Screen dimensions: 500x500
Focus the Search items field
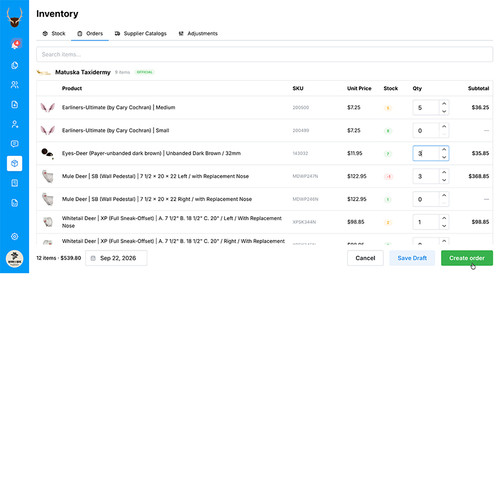(265, 54)
